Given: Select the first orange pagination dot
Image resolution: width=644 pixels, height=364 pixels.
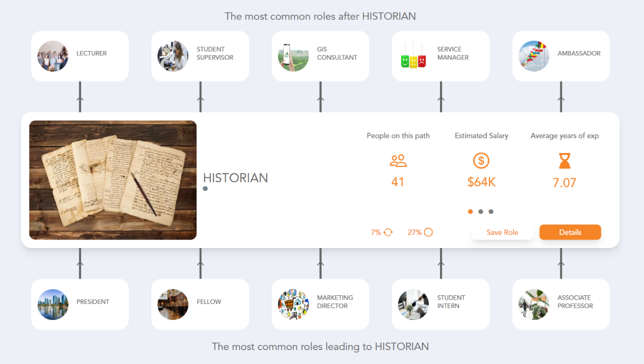Looking at the screenshot, I should click(x=470, y=212).
